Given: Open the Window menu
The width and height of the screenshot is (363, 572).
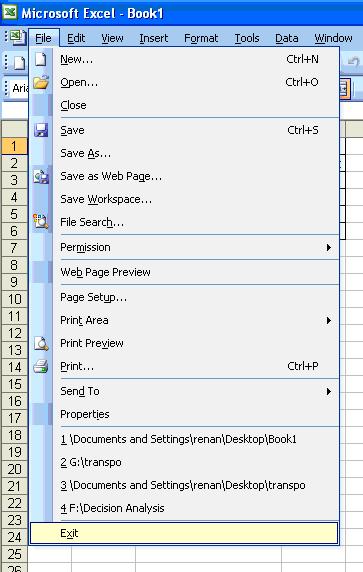Looking at the screenshot, I should 333,38.
